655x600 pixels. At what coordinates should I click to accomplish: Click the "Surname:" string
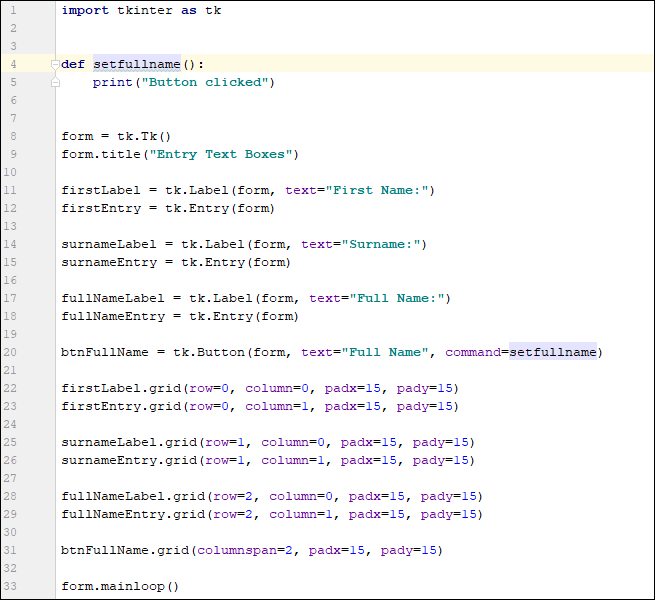point(381,244)
